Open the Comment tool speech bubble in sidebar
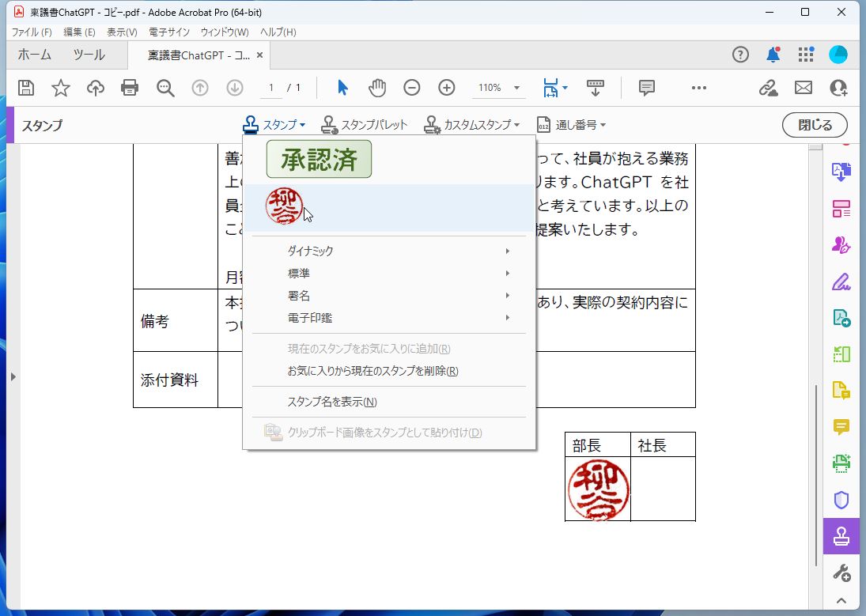This screenshot has width=866, height=616. click(841, 426)
